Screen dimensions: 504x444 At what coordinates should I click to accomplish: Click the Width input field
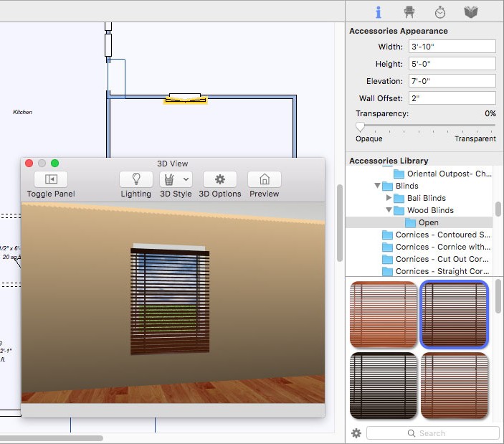(x=452, y=47)
